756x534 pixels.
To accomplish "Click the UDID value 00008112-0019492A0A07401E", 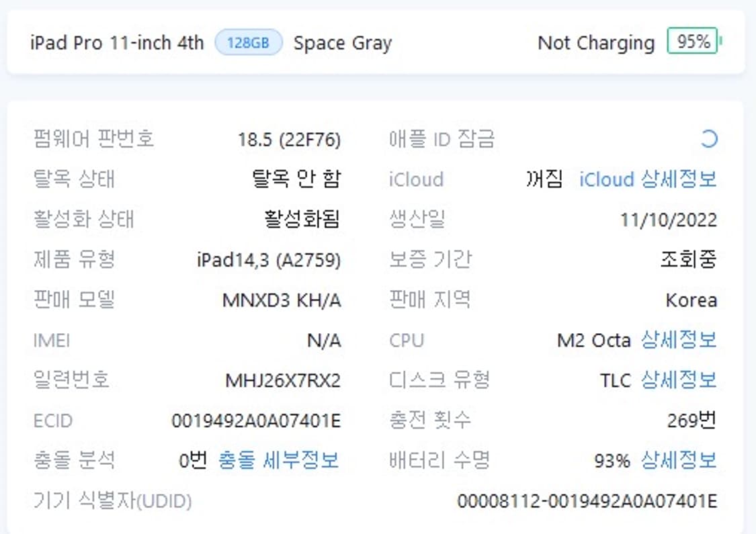I will coord(587,501).
